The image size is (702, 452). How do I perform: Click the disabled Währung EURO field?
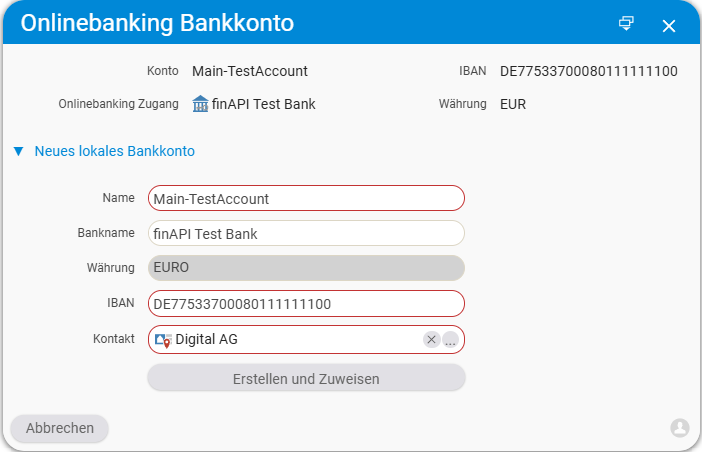click(x=306, y=268)
